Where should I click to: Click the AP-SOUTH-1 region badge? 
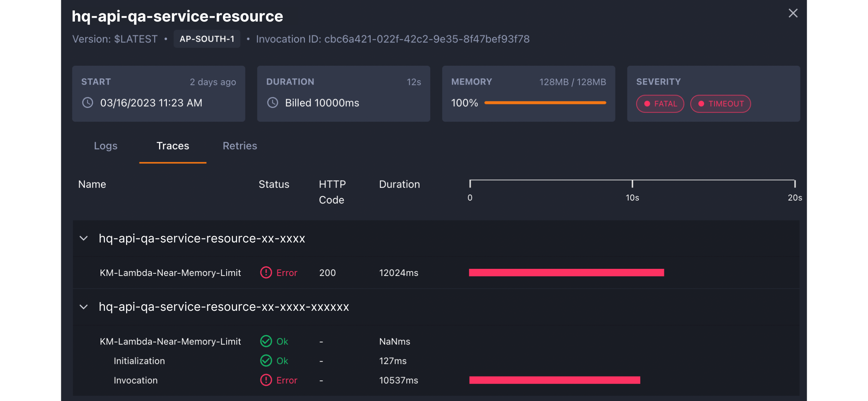tap(207, 39)
